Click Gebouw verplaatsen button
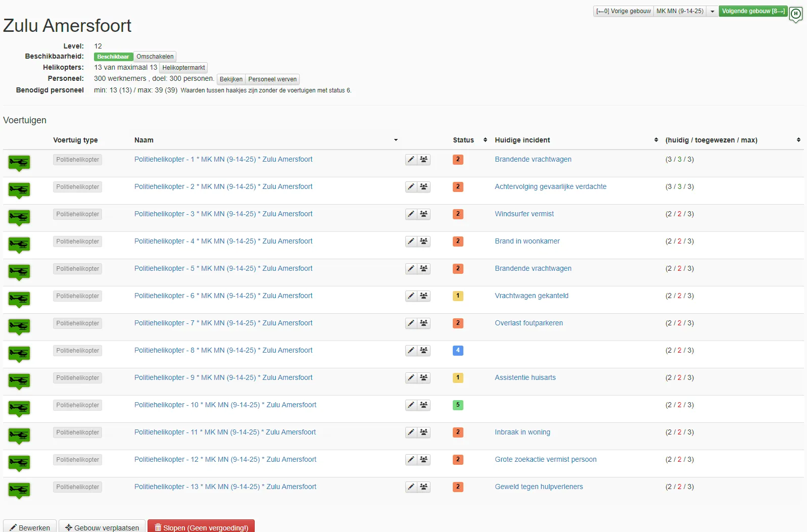The image size is (807, 532). pos(102,527)
